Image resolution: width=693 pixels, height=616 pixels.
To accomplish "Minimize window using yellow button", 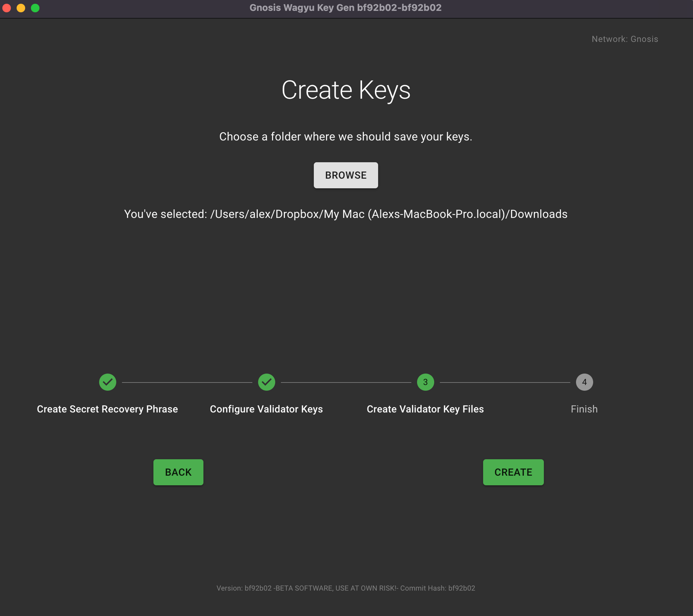I will (x=21, y=8).
